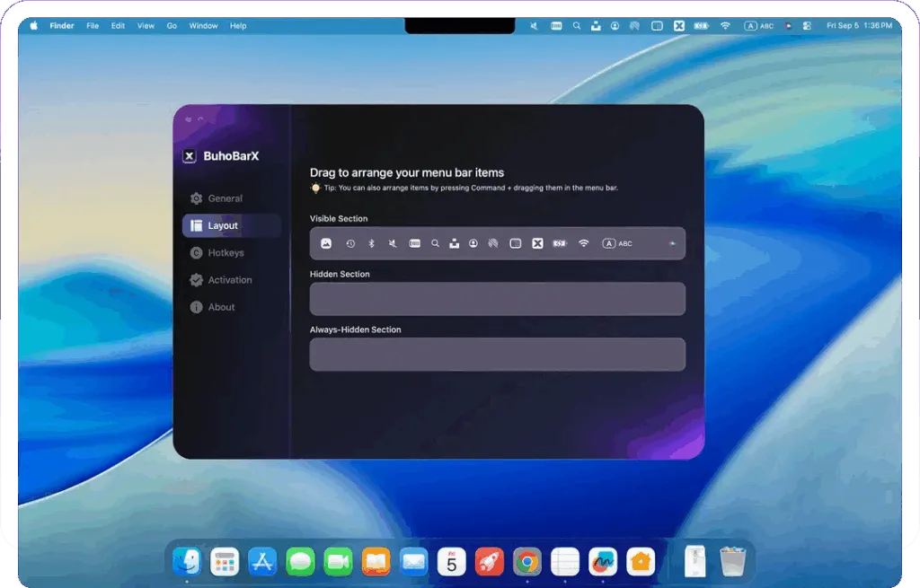
Task: Go to the About page
Action: coord(221,307)
